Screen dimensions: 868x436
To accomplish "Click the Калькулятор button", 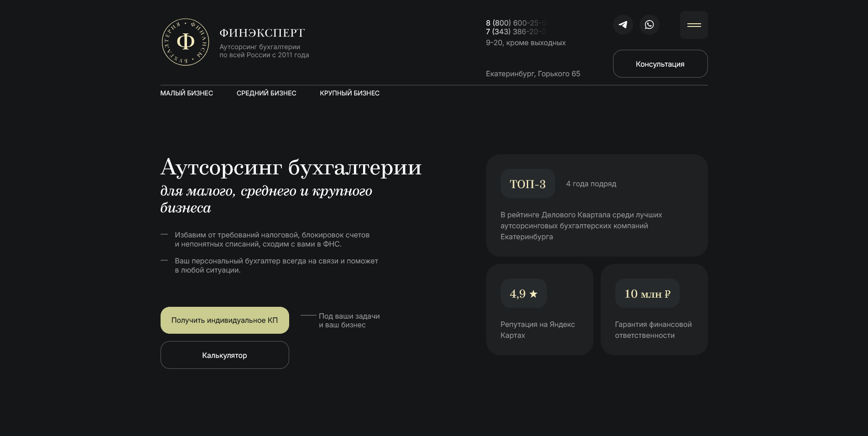I will tap(225, 355).
